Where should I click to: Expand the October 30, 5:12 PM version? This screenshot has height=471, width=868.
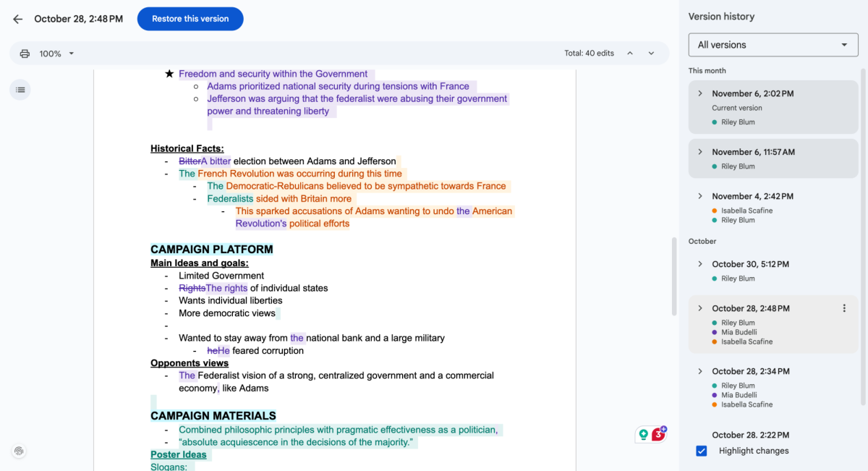700,264
